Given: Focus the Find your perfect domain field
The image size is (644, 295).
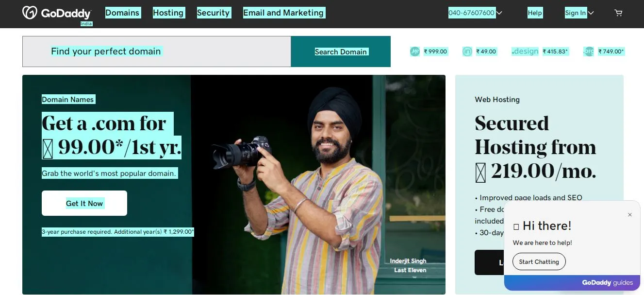Looking at the screenshot, I should [157, 52].
